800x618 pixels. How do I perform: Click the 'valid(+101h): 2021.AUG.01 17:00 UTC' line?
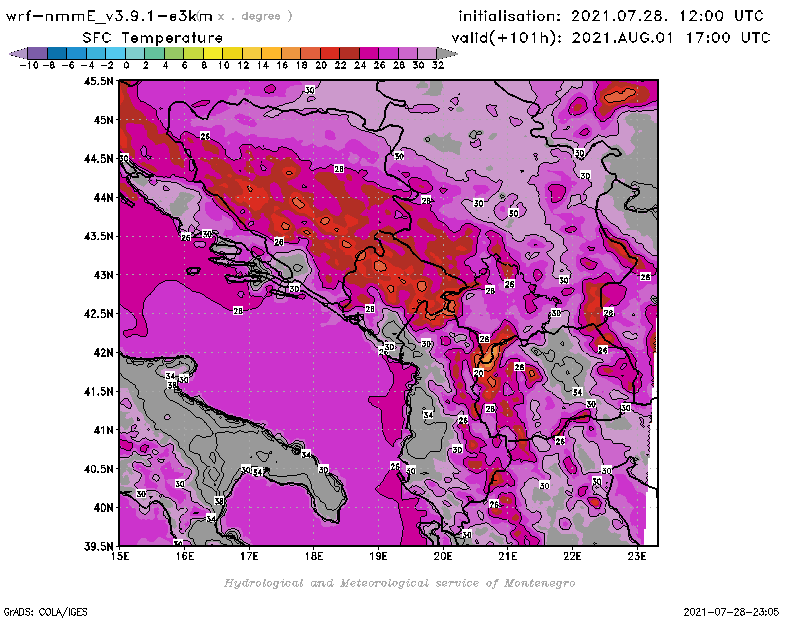coord(611,38)
